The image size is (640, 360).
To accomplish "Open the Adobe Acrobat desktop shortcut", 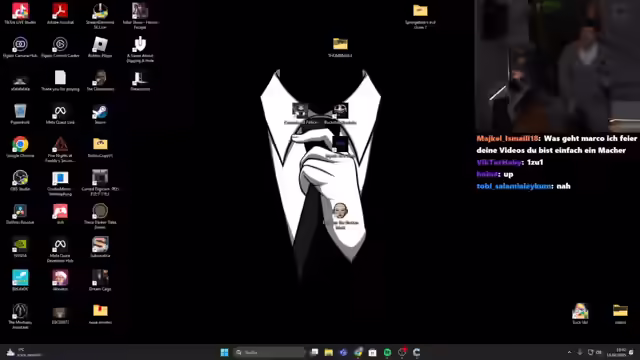I will [60, 13].
